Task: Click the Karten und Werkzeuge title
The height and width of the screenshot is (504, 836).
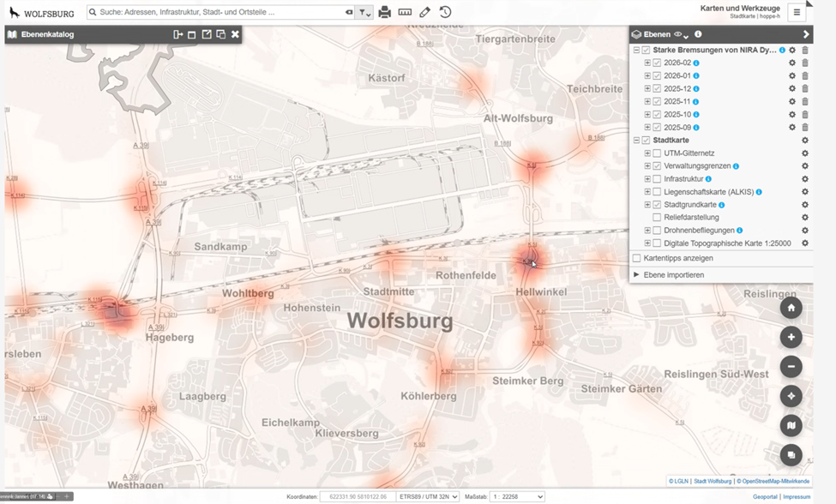Action: (740, 8)
